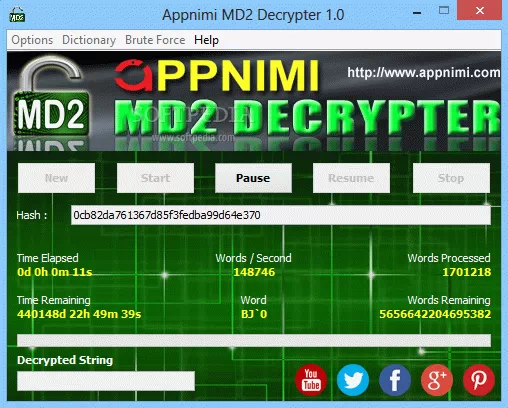This screenshot has width=508, height=408.
Task: Click the Resume button
Action: [351, 178]
